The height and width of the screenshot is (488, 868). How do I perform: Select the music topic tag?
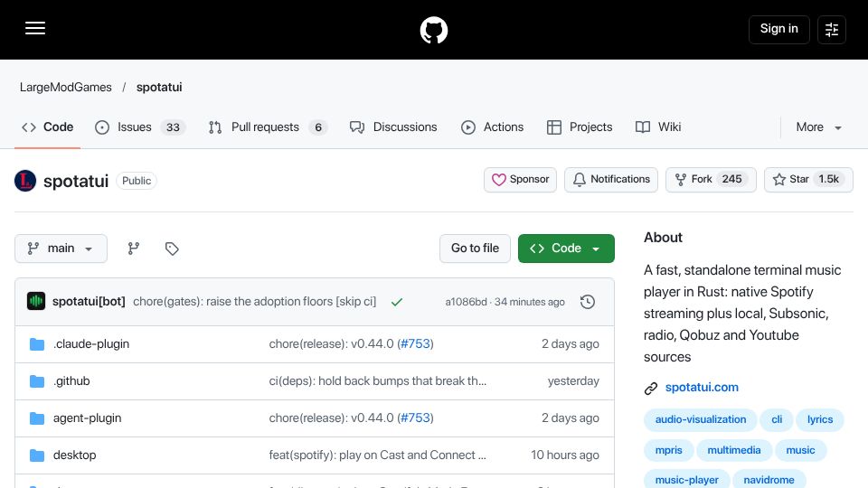[x=800, y=450]
